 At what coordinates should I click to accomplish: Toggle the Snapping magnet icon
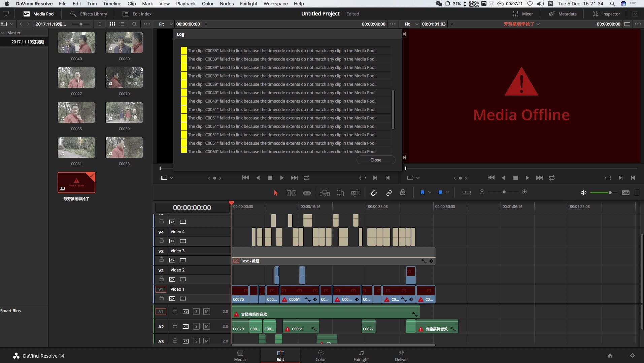(x=374, y=193)
